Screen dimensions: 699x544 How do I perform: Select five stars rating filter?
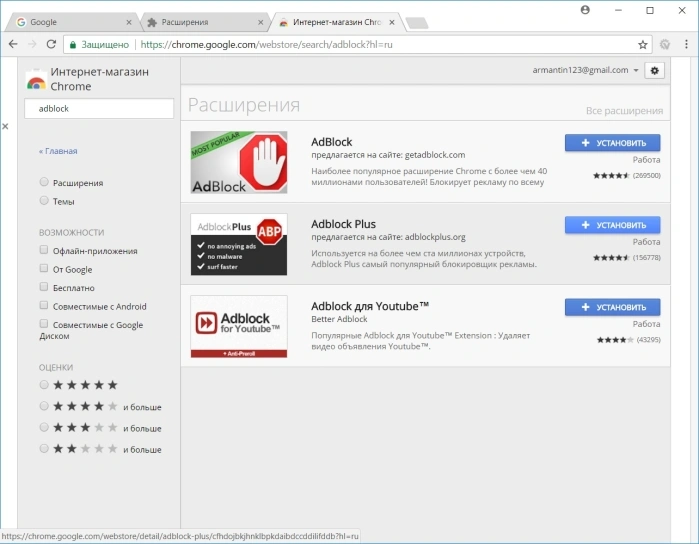(x=44, y=385)
